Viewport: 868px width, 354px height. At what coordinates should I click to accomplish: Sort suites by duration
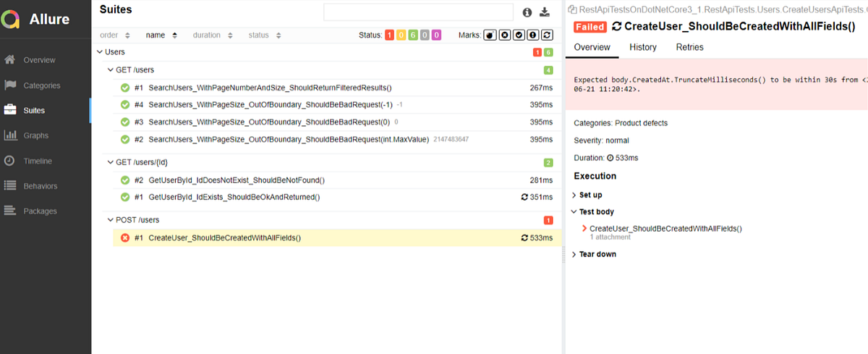pos(213,35)
